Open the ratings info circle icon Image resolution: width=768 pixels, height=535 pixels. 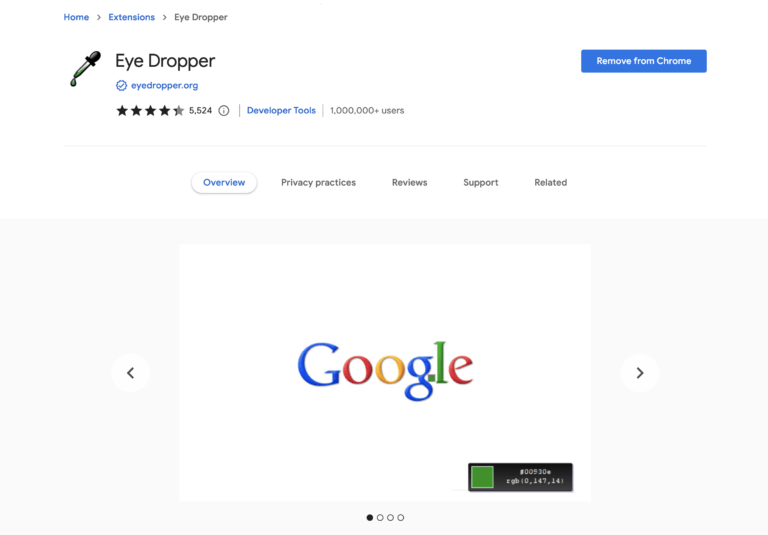point(224,111)
